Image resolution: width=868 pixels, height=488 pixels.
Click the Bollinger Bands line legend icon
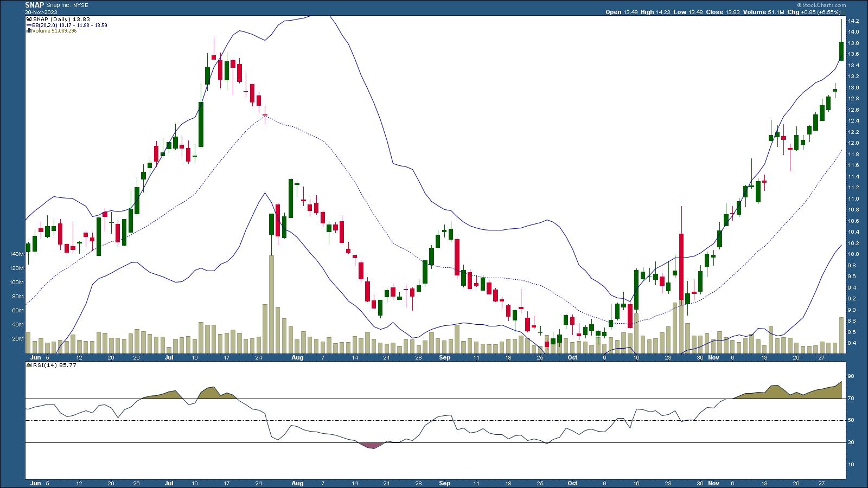(28, 25)
